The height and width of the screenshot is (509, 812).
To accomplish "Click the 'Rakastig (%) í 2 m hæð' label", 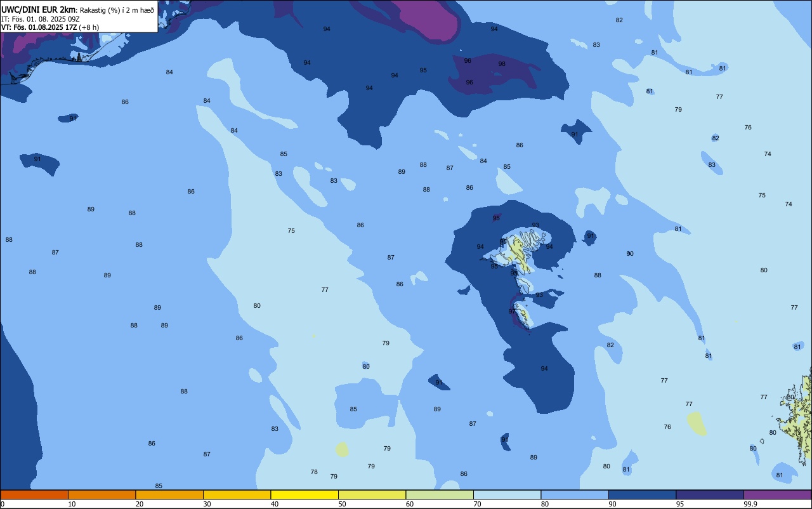I will pyautogui.click(x=117, y=10).
